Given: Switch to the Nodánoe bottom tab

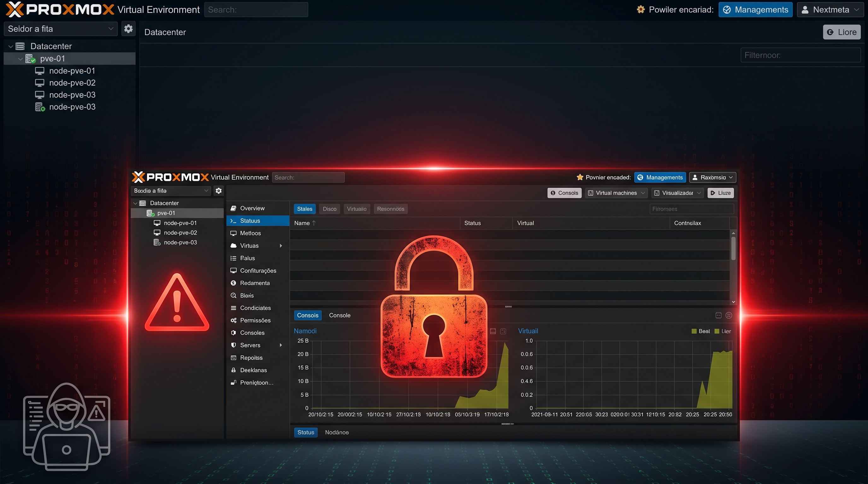Looking at the screenshot, I should [337, 432].
